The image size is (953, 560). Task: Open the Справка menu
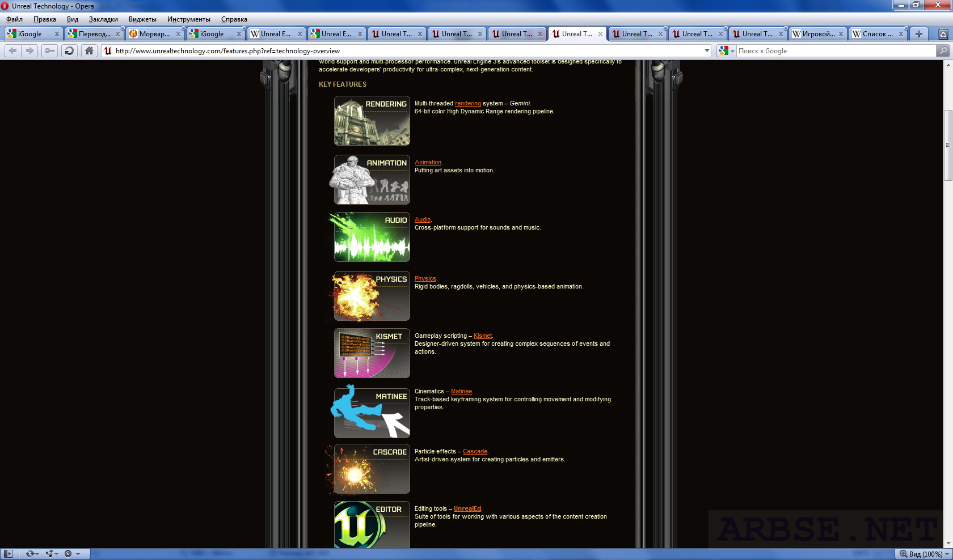point(234,19)
